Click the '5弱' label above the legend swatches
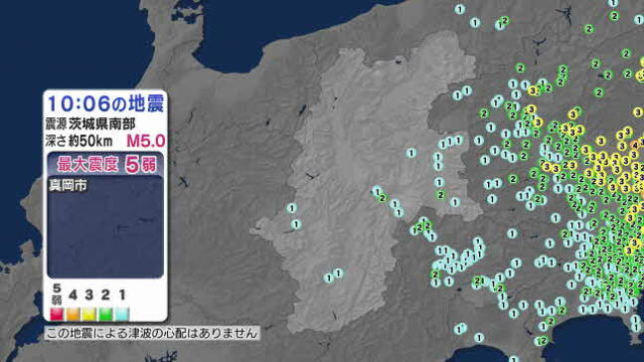The image size is (644, 362). click(57, 294)
